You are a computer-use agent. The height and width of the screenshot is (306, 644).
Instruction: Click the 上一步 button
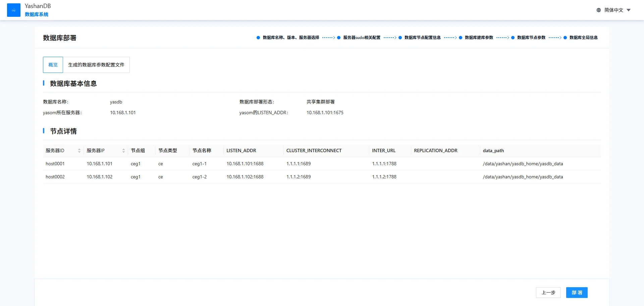(x=548, y=293)
